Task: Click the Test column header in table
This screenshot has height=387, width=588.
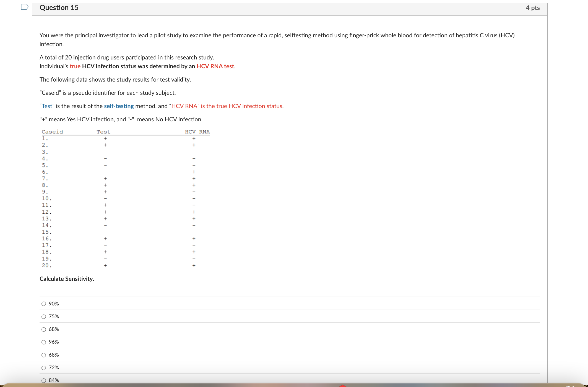Action: (103, 132)
